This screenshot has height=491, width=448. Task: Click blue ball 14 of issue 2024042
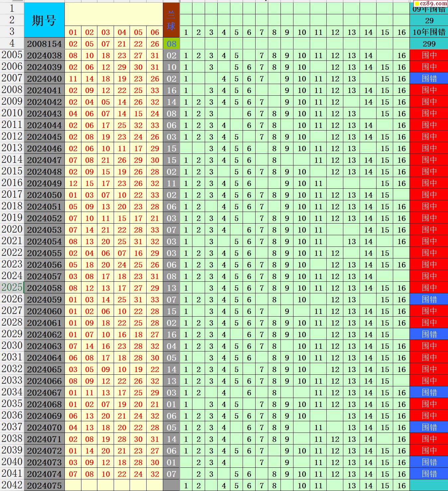(x=171, y=102)
